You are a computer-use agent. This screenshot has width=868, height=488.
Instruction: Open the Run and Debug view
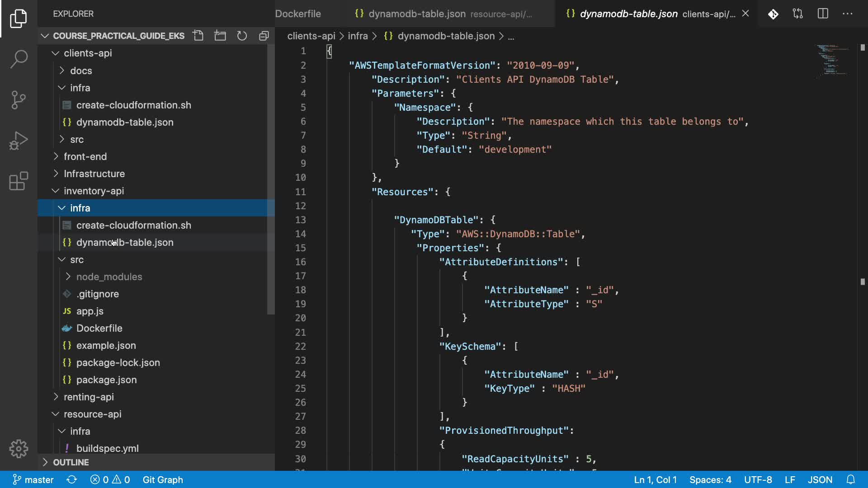[19, 141]
